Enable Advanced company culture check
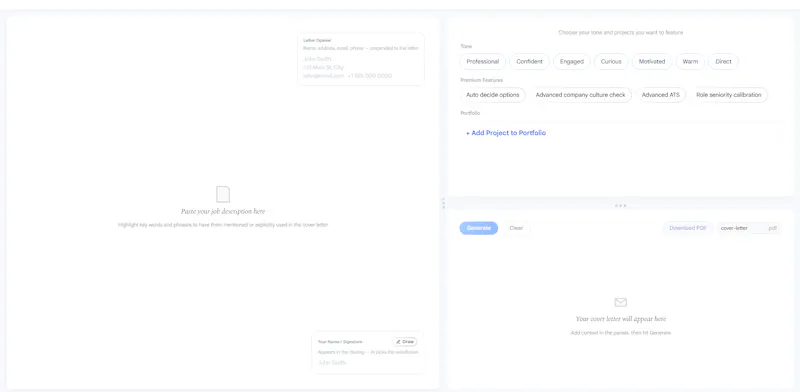This screenshot has width=800, height=392. pyautogui.click(x=581, y=95)
